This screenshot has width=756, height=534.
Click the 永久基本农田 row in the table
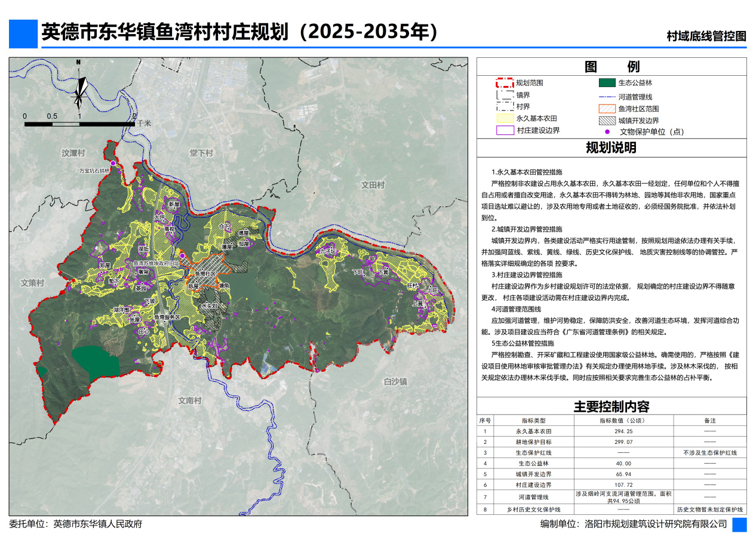click(x=611, y=431)
